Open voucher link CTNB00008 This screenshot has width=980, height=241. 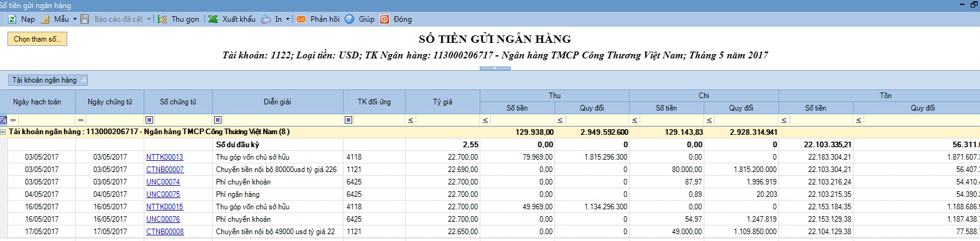coord(165,232)
